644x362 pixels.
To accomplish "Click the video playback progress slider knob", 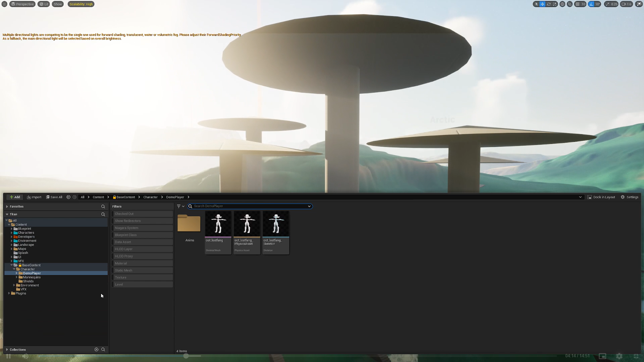I will (x=186, y=356).
